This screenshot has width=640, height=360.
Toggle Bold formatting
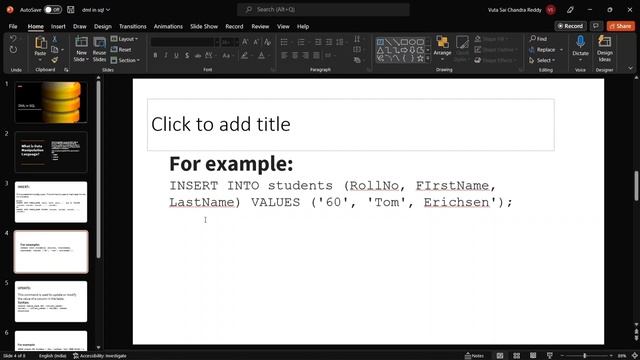coord(155,56)
